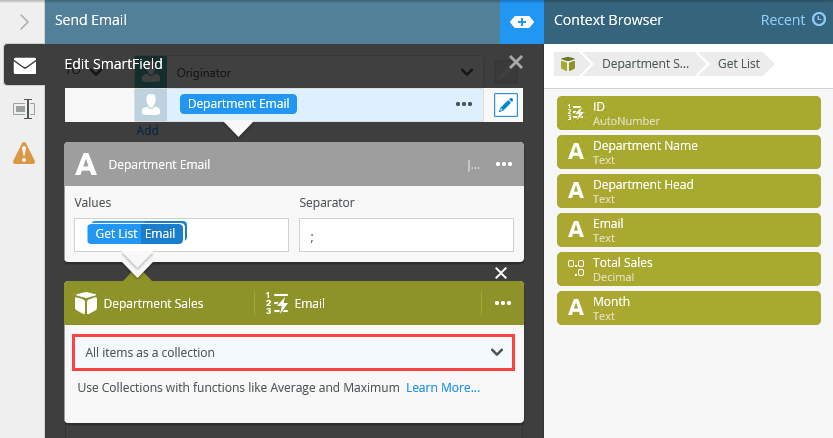Open the text properties sidebar icon
Viewport: 833px width, 438px height.
23,109
